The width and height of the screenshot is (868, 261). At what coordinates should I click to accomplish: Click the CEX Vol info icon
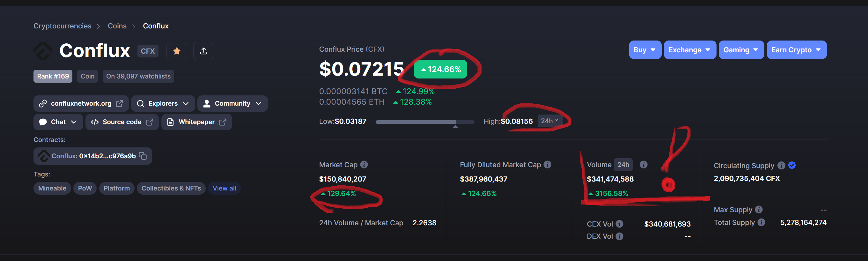[619, 224]
